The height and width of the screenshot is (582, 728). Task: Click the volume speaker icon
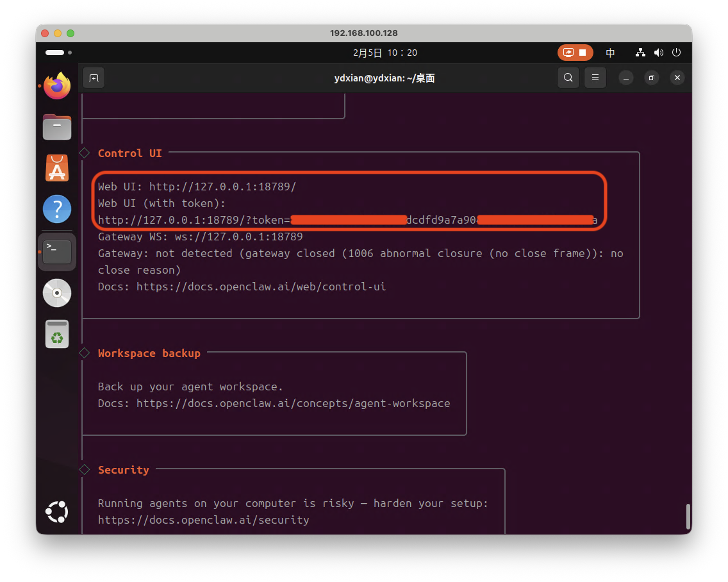pyautogui.click(x=658, y=53)
